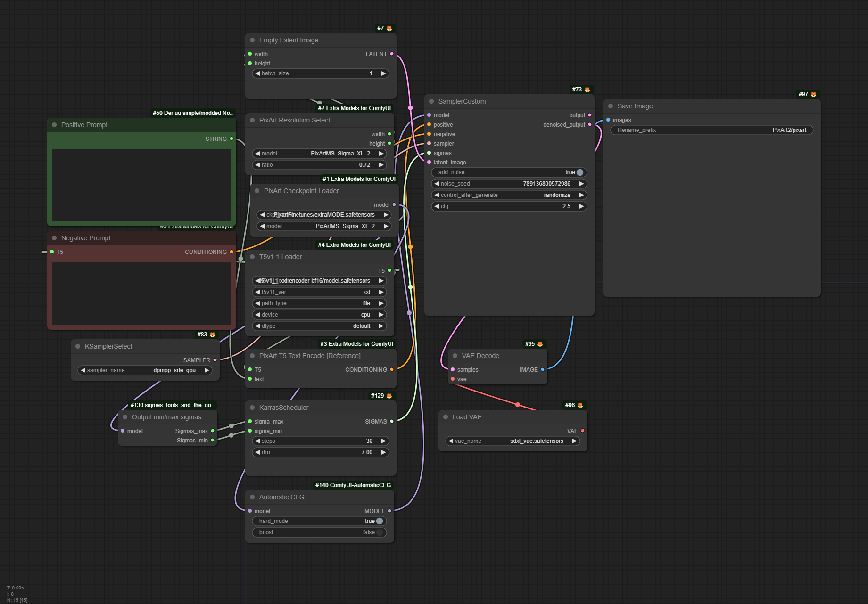
Task: Click the filename_prefix field in Save Image
Action: pyautogui.click(x=711, y=130)
